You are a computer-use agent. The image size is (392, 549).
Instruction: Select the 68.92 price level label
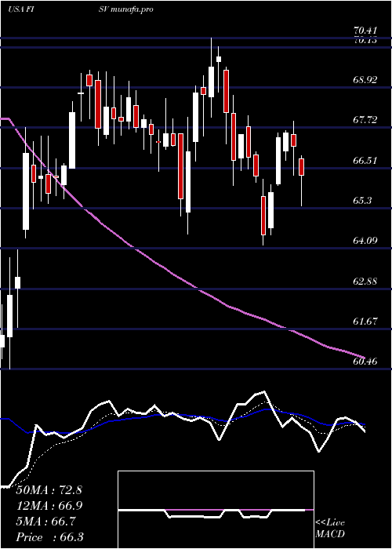pos(365,79)
